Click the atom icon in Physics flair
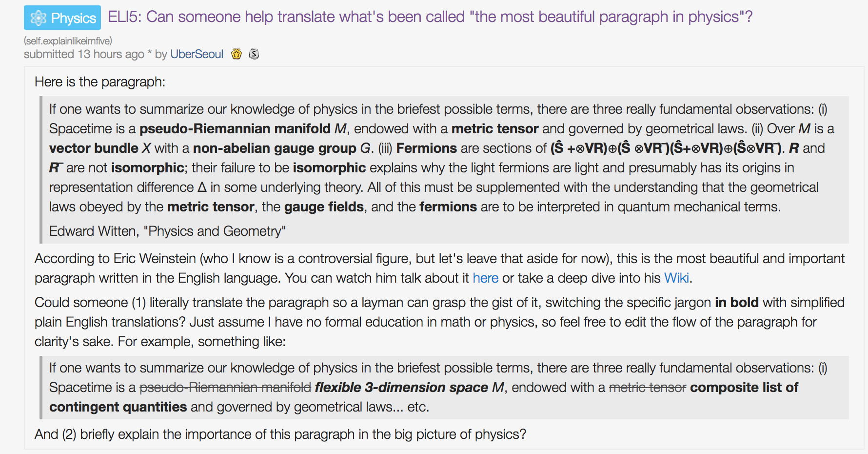 pyautogui.click(x=39, y=18)
